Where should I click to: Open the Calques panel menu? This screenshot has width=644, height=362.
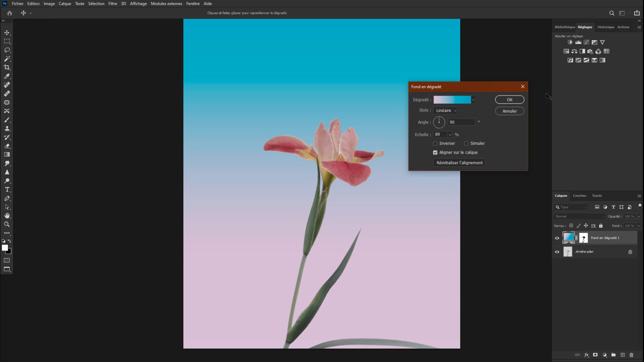click(x=639, y=196)
